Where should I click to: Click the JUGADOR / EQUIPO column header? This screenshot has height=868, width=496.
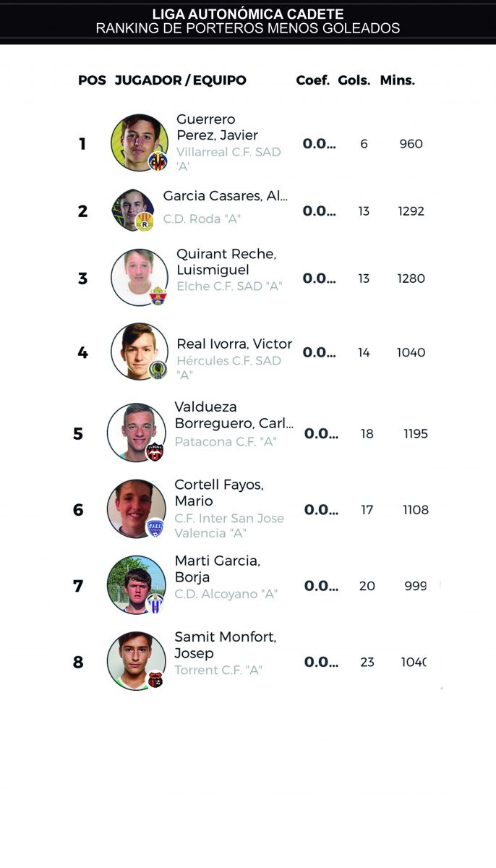click(181, 80)
